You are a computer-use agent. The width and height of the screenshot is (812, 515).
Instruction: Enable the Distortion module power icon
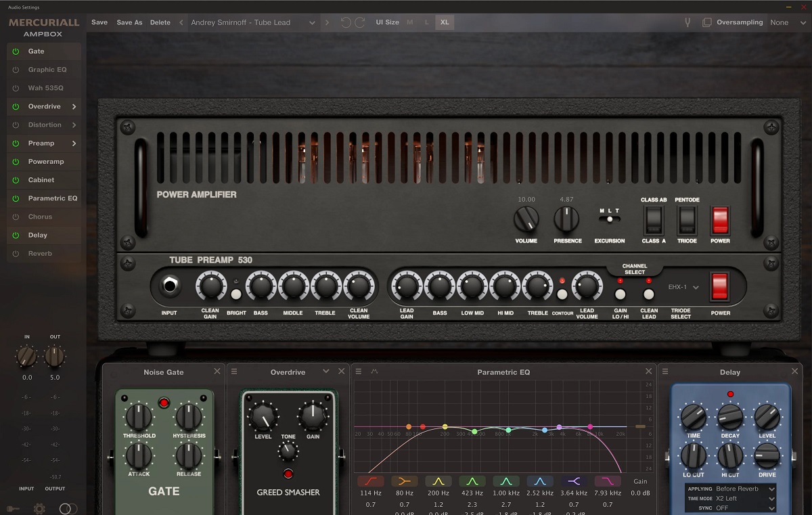pos(16,125)
